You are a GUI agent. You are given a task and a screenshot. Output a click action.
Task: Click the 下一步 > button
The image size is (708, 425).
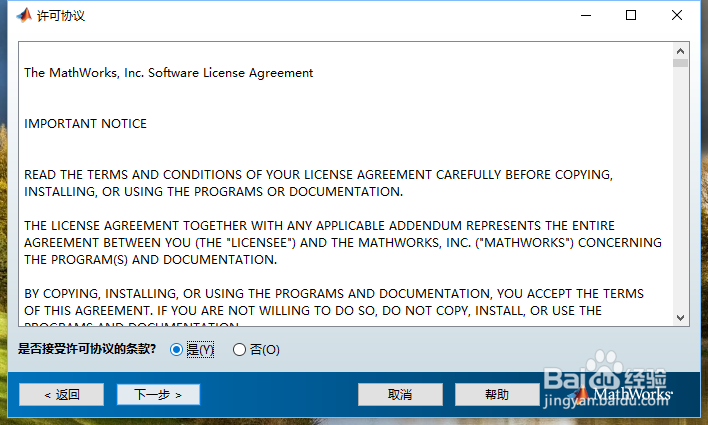point(158,394)
